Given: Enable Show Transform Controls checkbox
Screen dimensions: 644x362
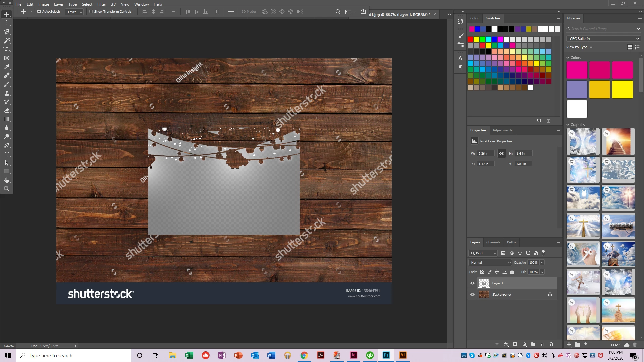Looking at the screenshot, I should tap(91, 12).
